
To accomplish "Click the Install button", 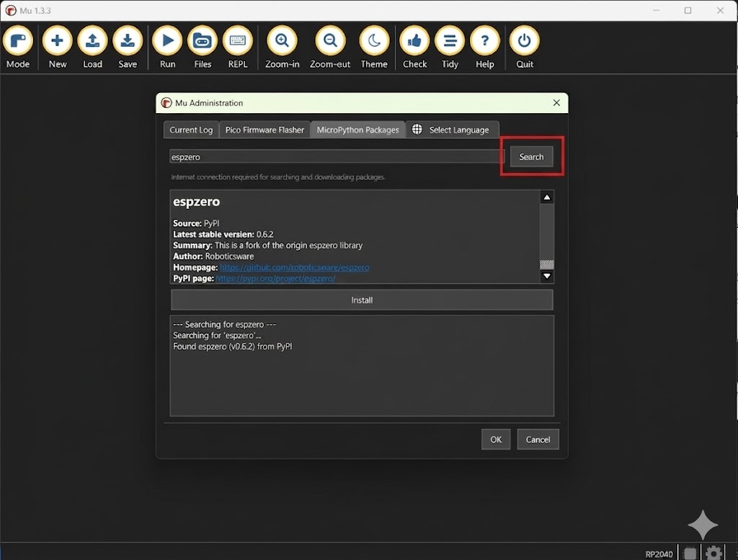I will click(x=362, y=301).
